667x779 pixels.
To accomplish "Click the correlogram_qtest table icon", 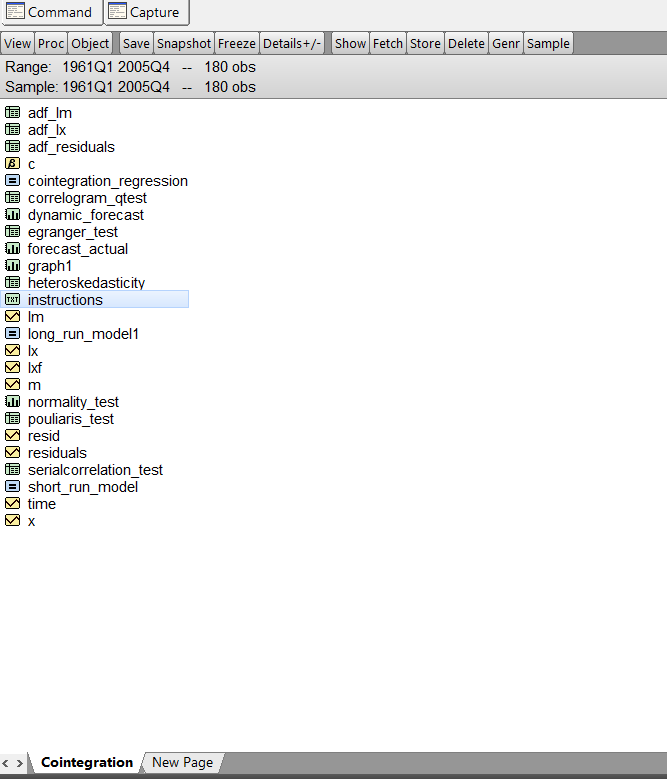I will tap(12, 197).
